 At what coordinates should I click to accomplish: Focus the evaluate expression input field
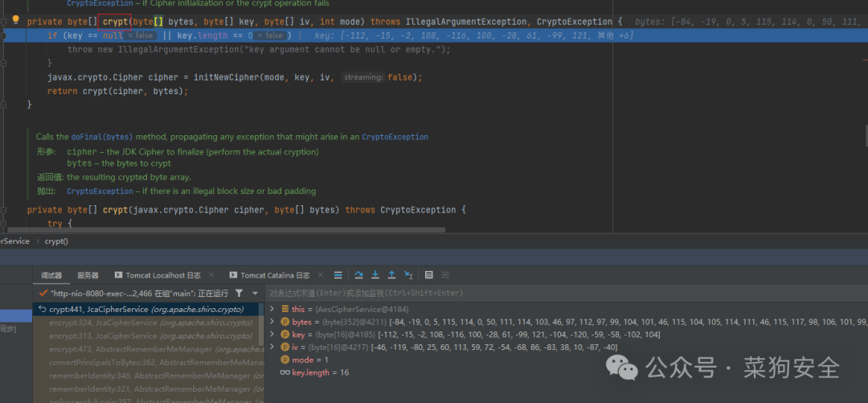(567, 293)
